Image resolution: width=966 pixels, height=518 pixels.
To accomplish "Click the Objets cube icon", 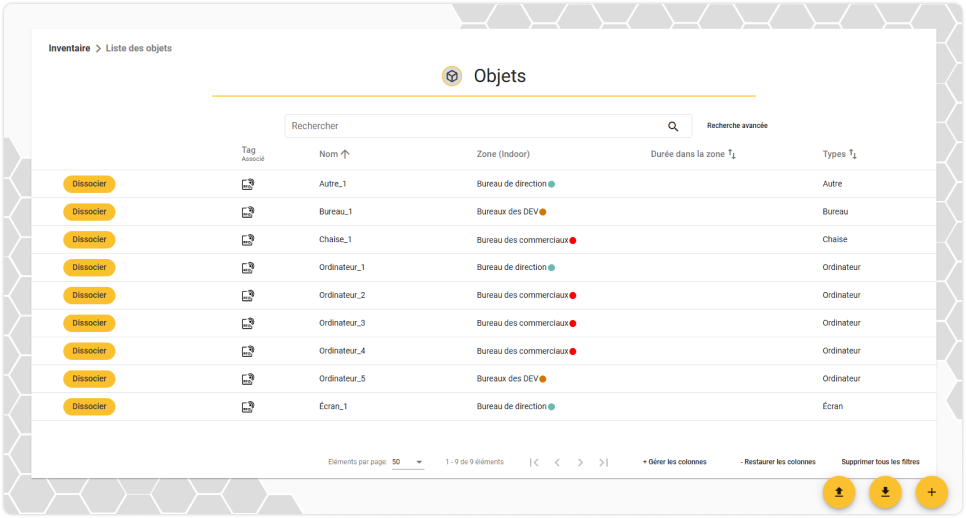I will (x=452, y=76).
